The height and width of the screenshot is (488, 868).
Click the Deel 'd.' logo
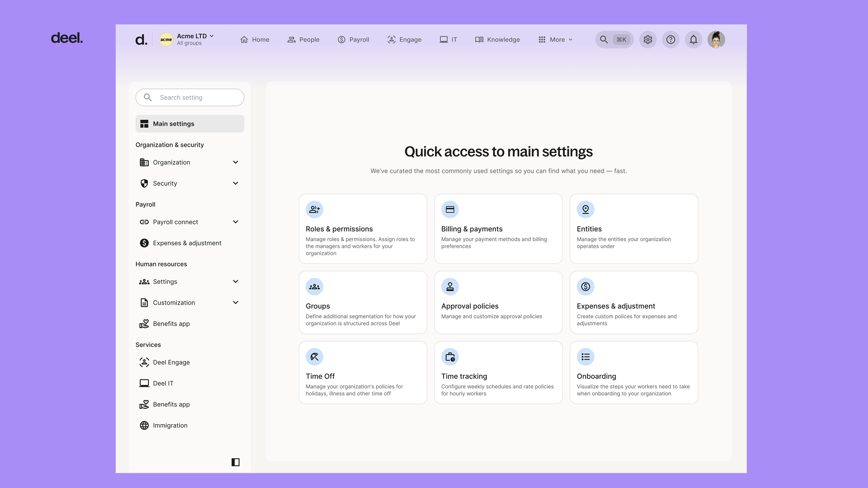click(x=141, y=40)
